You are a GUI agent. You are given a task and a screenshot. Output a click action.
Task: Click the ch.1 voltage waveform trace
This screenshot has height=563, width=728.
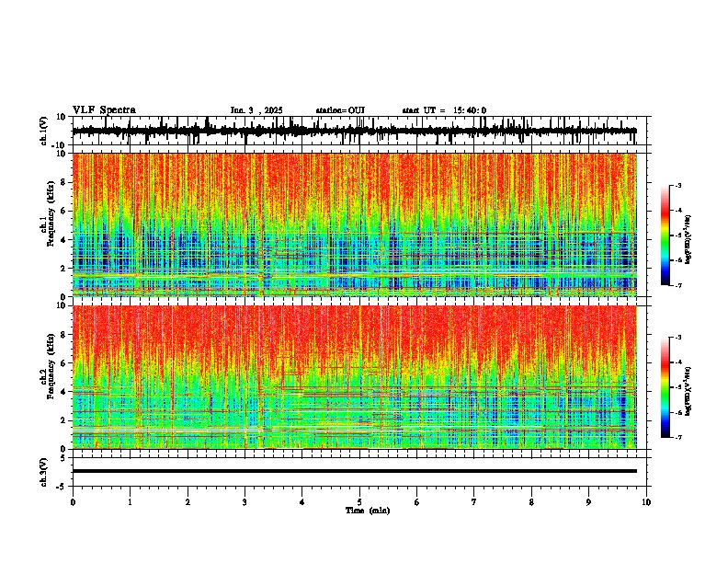[x=355, y=131]
